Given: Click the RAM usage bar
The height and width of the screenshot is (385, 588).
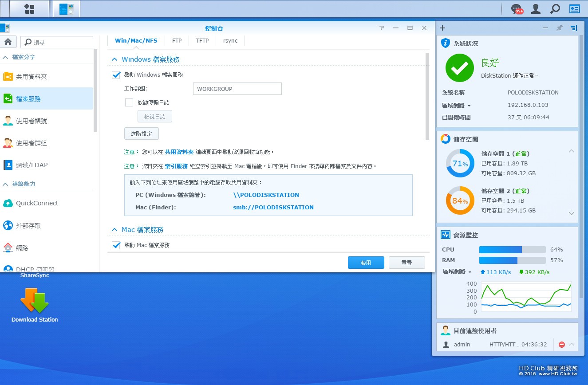Looking at the screenshot, I should pos(513,260).
